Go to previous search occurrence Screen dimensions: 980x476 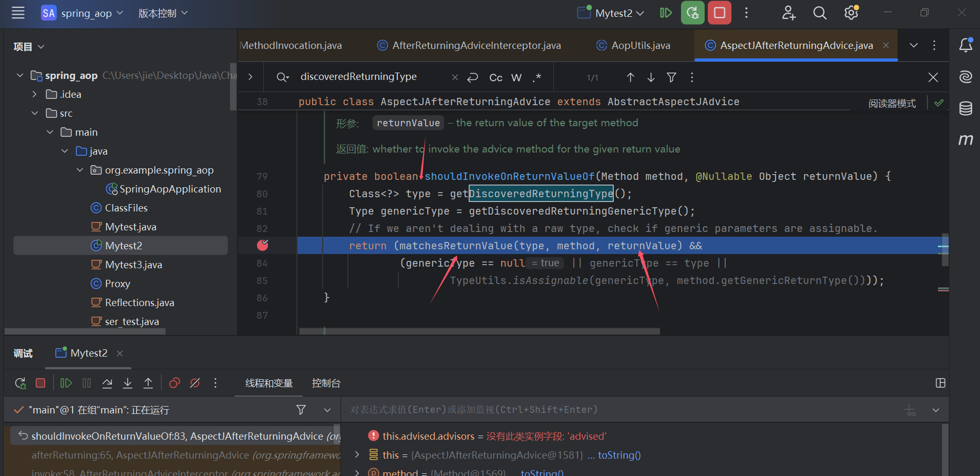click(631, 77)
